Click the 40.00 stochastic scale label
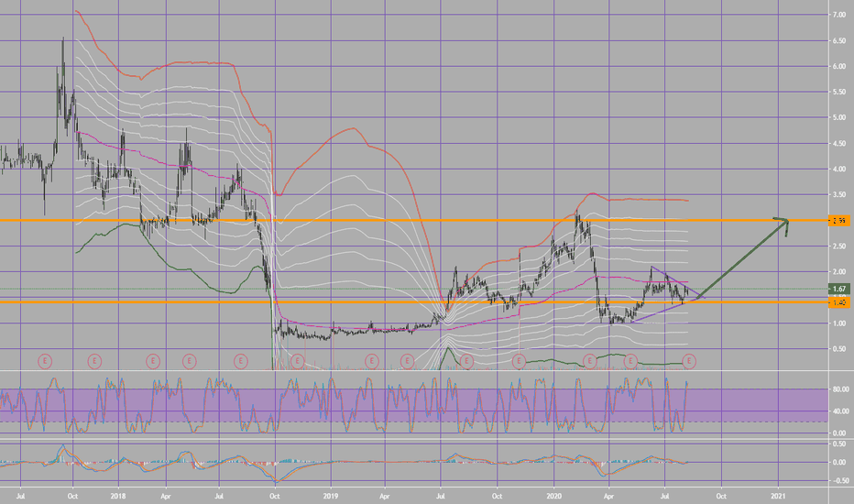This screenshot has height=504, width=854. pos(840,411)
